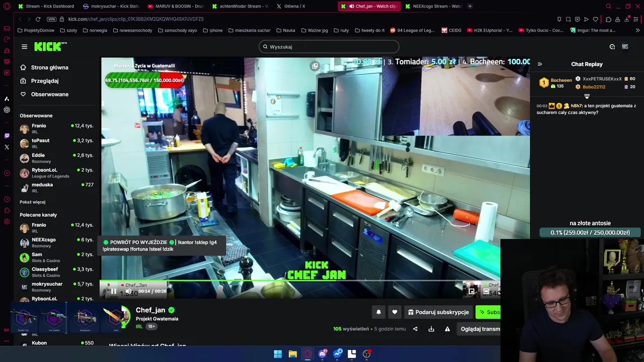Open norwegia bookmark folder
This screenshot has height=362, width=644.
tap(95, 30)
